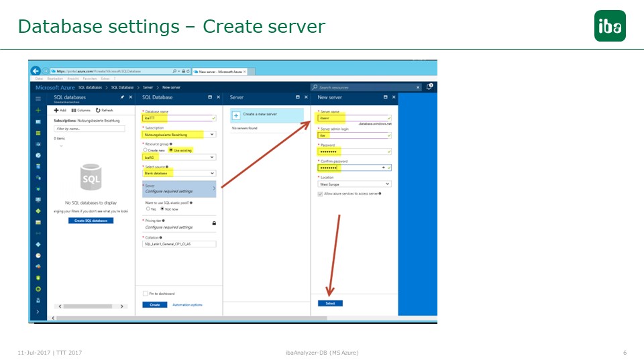Reveal the Confirm password using eye icon
Screen dimensions: 644x362
click(384, 168)
